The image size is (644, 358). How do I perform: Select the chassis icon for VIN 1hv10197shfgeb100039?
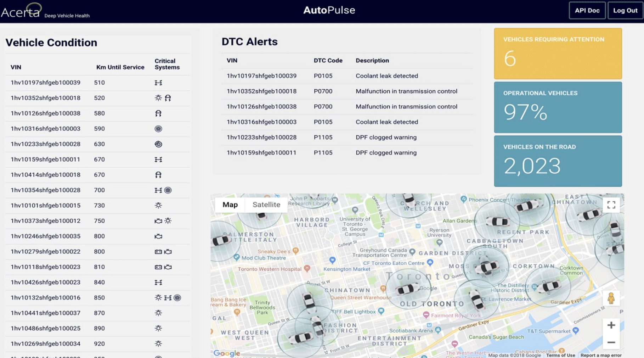click(159, 82)
